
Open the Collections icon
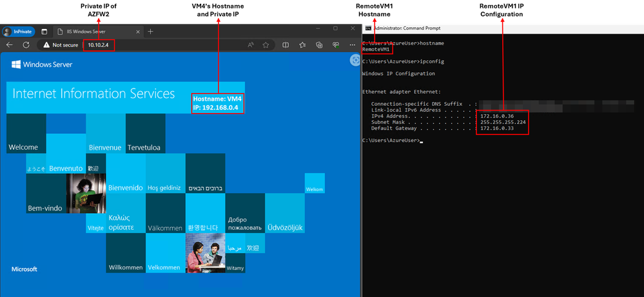(x=318, y=45)
